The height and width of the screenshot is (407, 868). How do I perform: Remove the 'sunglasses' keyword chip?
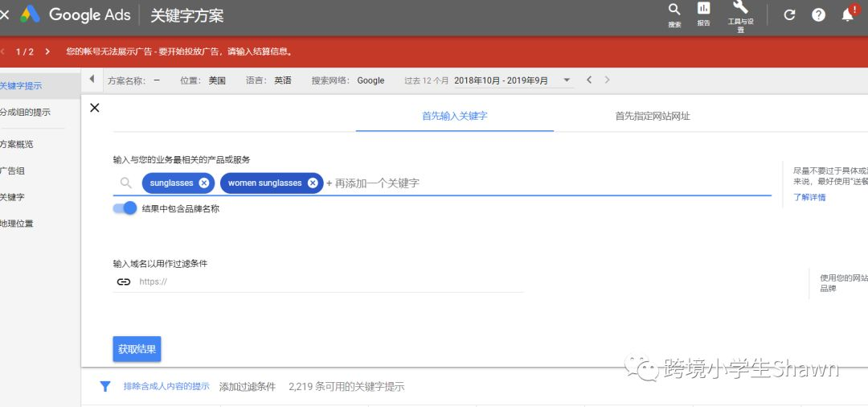coord(203,183)
